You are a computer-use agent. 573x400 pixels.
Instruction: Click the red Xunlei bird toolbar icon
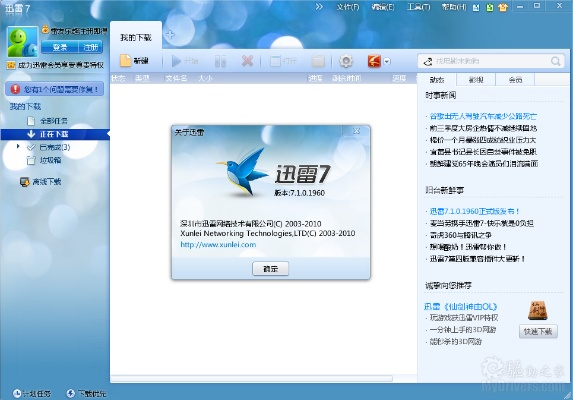coord(374,61)
